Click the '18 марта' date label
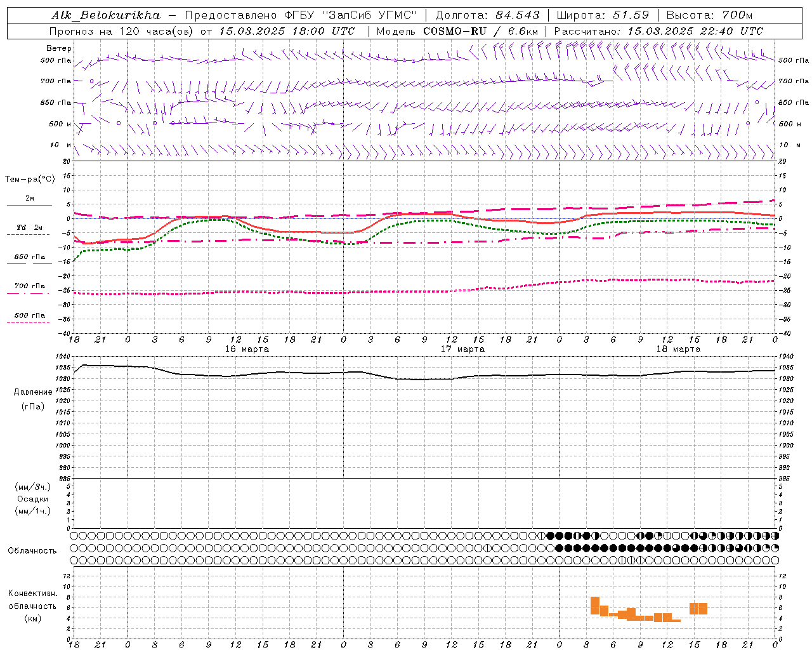This screenshot has height=650, width=812. tap(678, 349)
